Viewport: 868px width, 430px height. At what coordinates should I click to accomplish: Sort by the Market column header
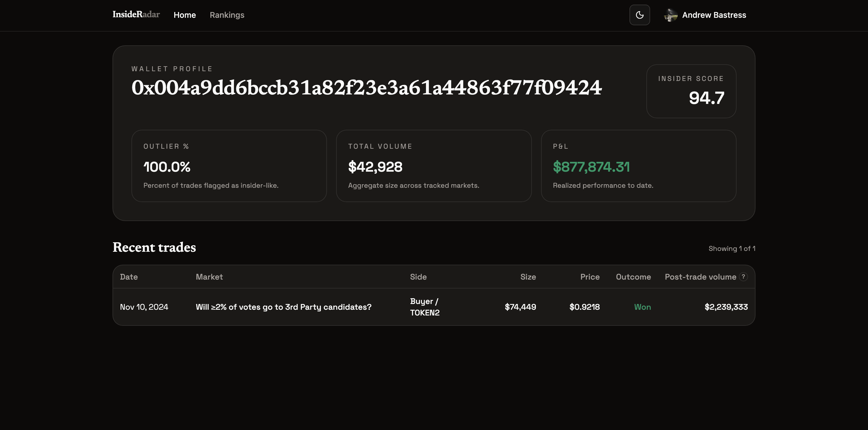coord(209,277)
